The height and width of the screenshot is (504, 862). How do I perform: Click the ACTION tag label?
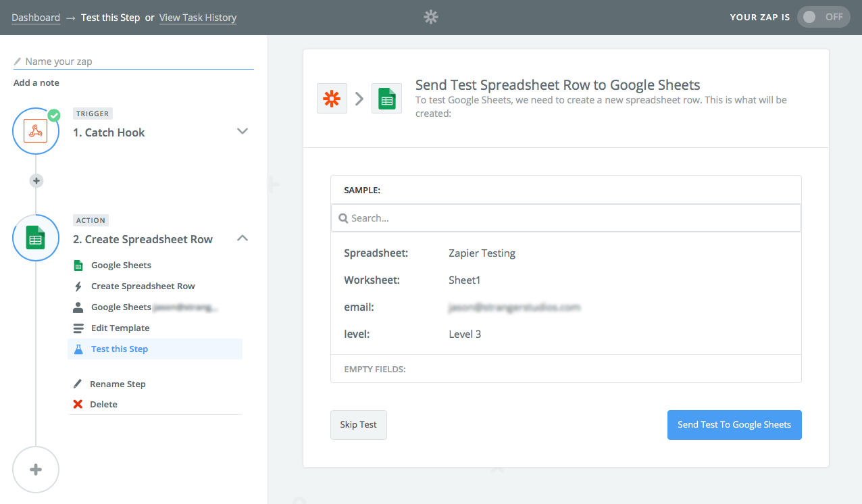(91, 220)
